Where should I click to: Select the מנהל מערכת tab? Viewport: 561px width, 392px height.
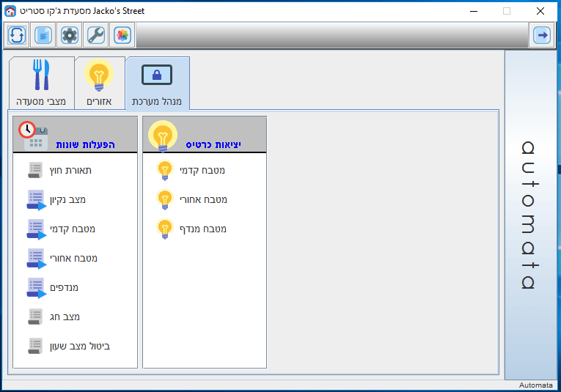(157, 83)
